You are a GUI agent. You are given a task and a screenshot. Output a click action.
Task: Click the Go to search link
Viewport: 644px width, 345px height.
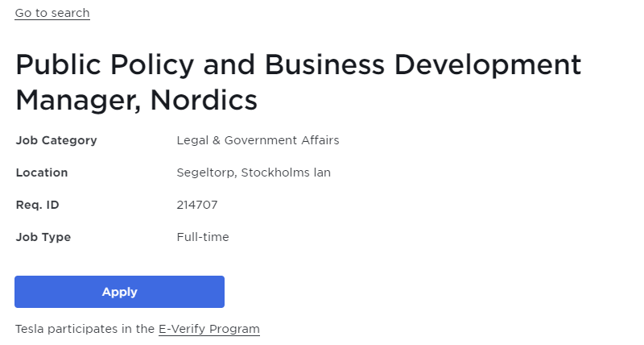[x=52, y=13]
